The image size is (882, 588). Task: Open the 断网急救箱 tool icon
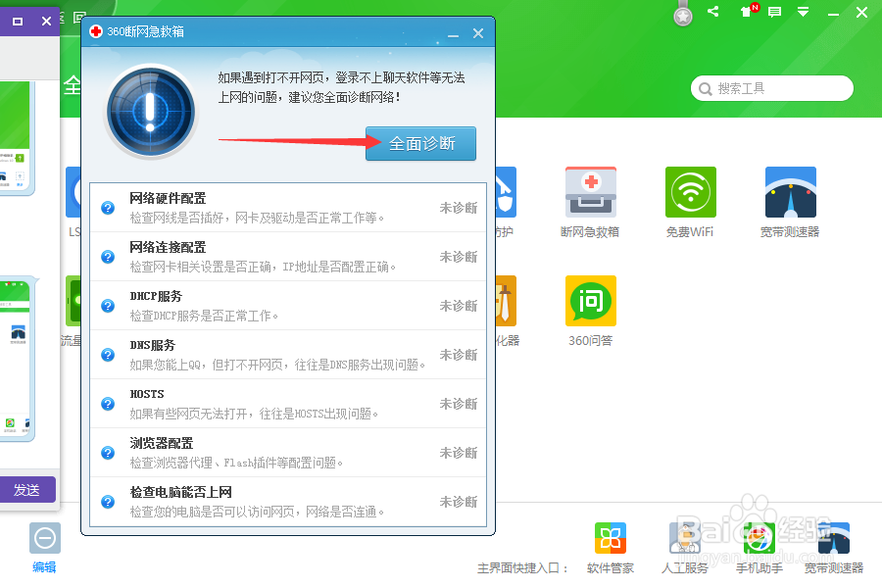pyautogui.click(x=591, y=192)
